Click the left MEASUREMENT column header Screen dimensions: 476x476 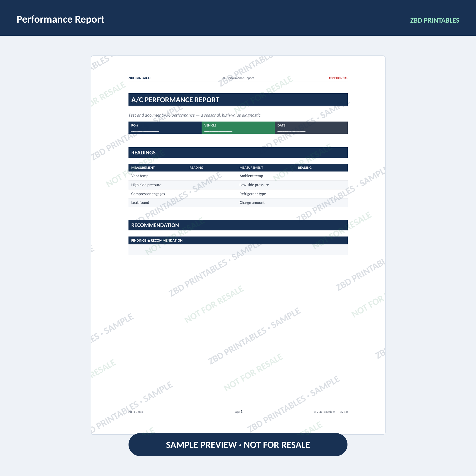[143, 168]
